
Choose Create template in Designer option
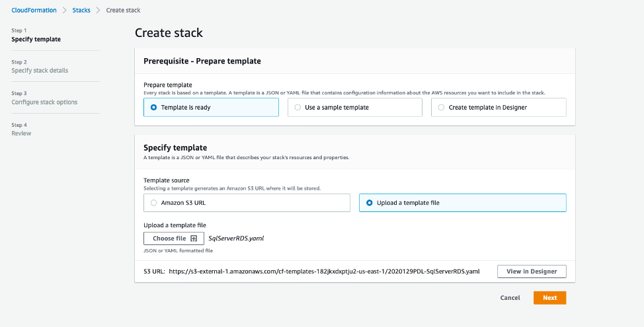point(441,107)
